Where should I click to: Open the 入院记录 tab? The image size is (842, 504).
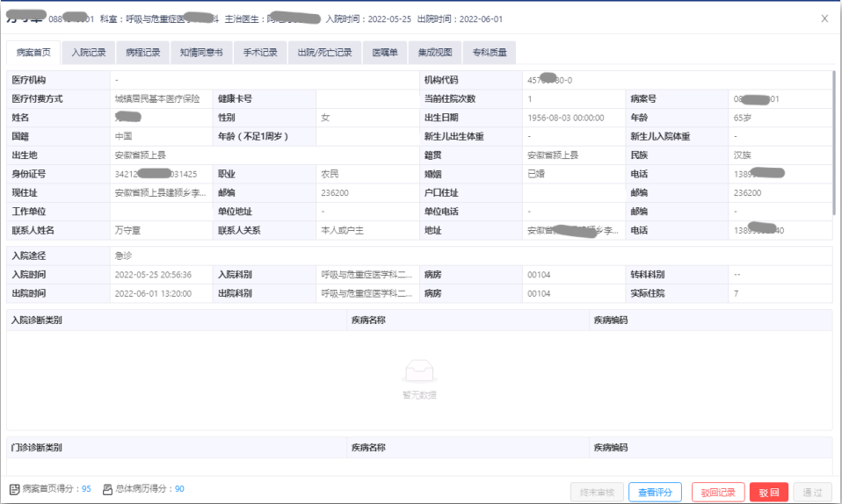(x=89, y=53)
